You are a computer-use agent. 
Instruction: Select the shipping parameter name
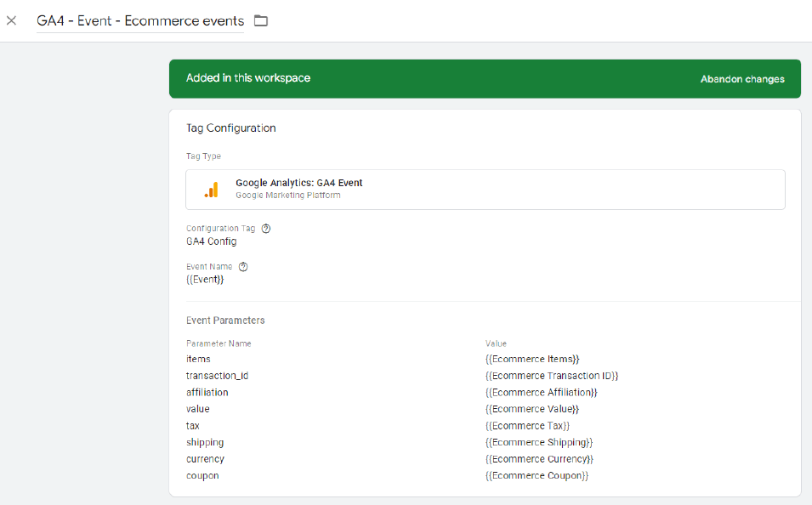point(205,443)
